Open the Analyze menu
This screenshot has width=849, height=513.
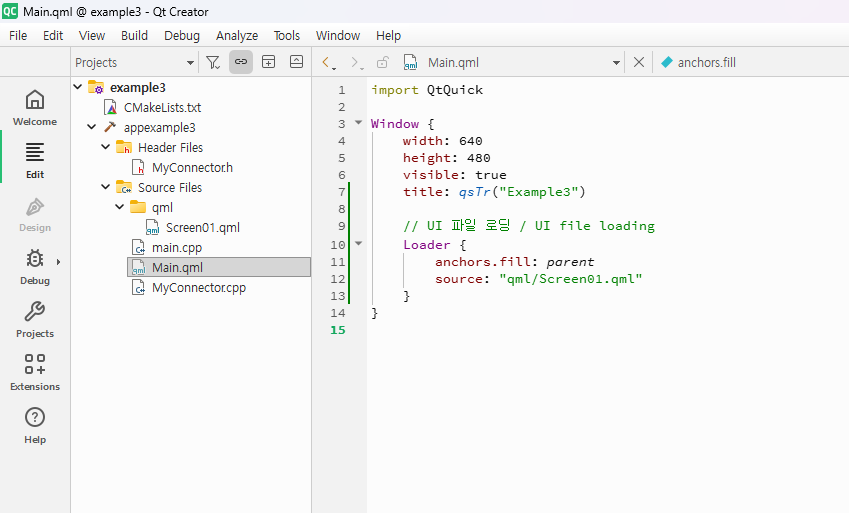[x=237, y=35]
